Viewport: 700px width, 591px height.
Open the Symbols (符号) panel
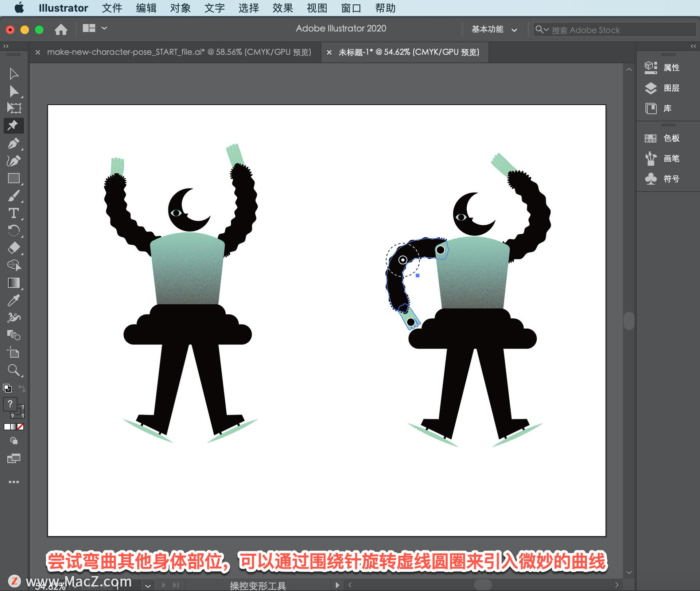662,179
